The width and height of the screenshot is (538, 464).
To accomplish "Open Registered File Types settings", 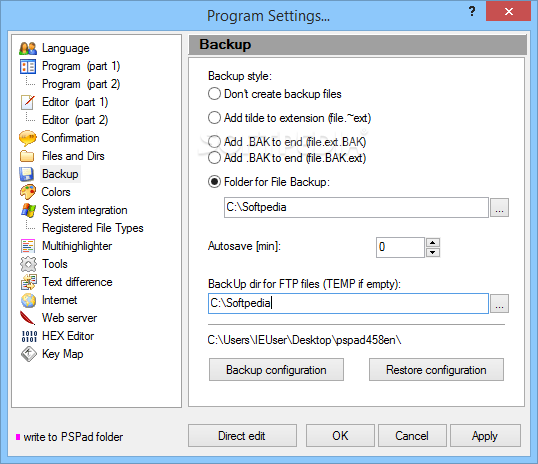I will pos(93,228).
